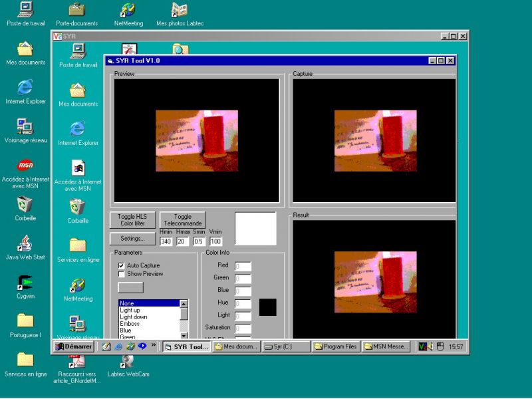Click the VNC tray icon beside the speaker
This screenshot has width=532, height=399.
(x=422, y=346)
